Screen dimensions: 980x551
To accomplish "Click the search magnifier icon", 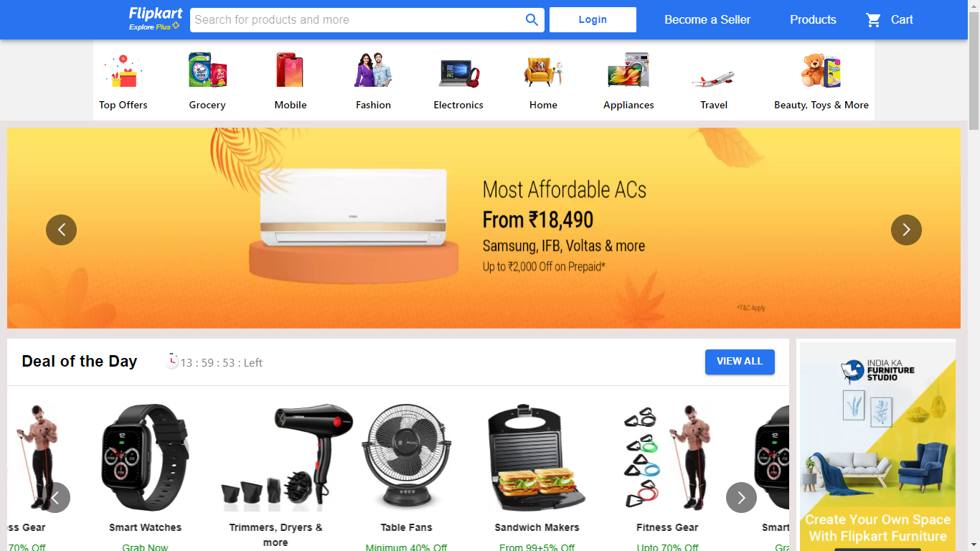I will (532, 20).
